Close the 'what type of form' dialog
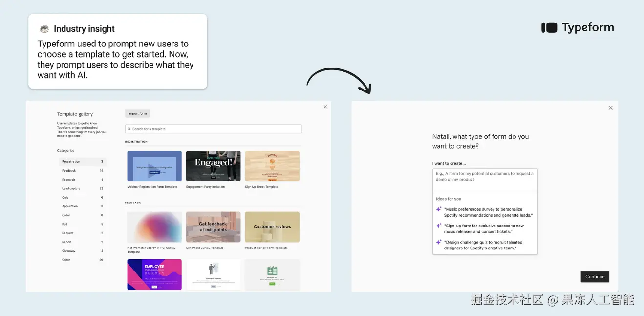Viewport: 644px width, 316px height. click(x=610, y=108)
